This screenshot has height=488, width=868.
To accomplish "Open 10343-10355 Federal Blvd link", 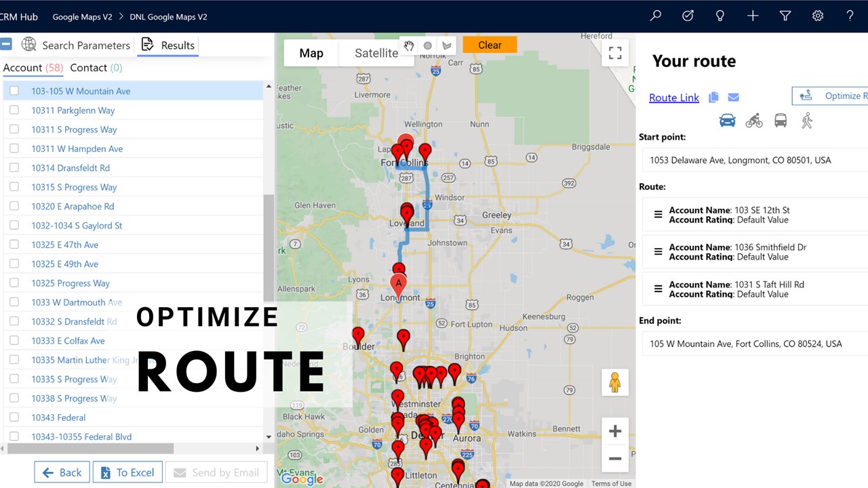I will click(81, 436).
